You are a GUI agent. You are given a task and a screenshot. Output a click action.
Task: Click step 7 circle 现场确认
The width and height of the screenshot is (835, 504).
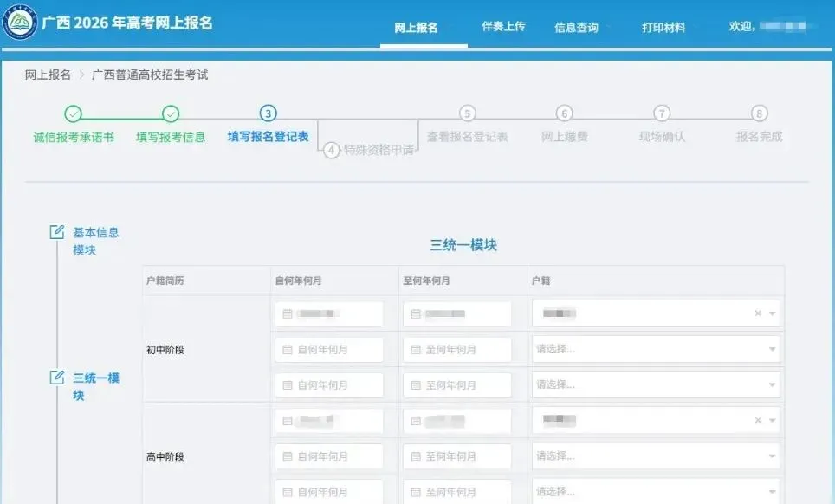(662, 113)
